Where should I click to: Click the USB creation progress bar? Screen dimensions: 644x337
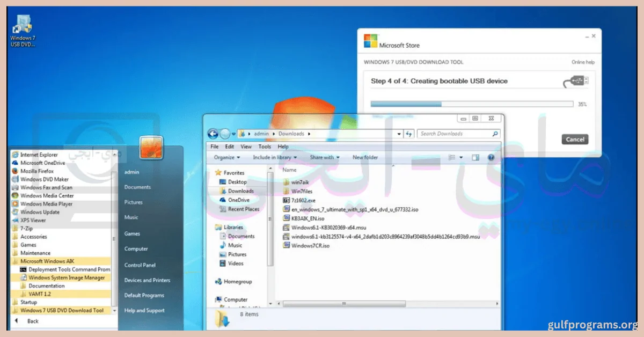click(x=472, y=104)
